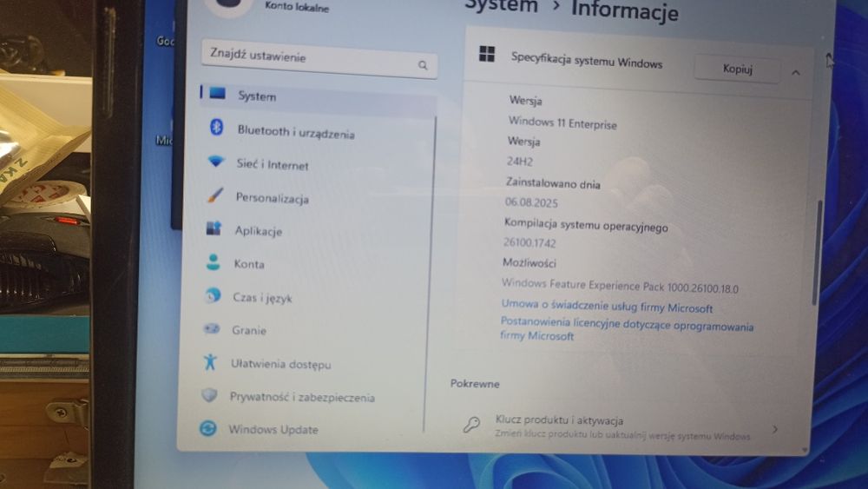The height and width of the screenshot is (489, 868).
Task: Click the Aplikacje tiles icon
Action: [x=214, y=228]
